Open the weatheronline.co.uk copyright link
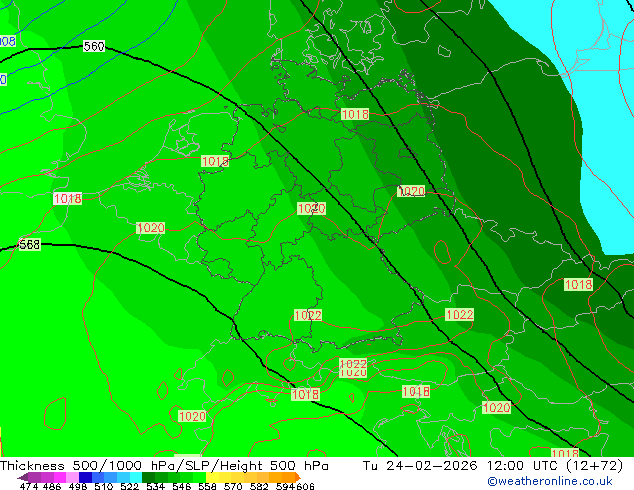Viewport: 634px width, 490px height. tap(550, 481)
